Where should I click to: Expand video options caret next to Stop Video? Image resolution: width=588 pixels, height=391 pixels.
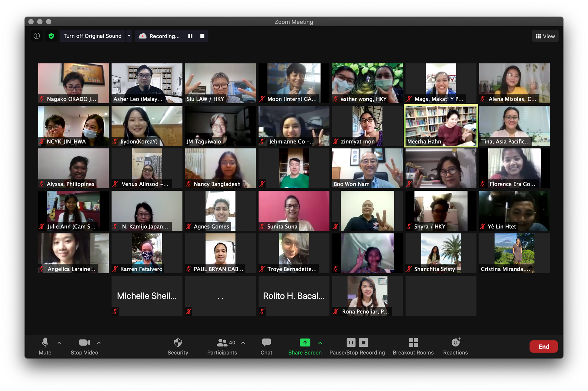coord(99,343)
